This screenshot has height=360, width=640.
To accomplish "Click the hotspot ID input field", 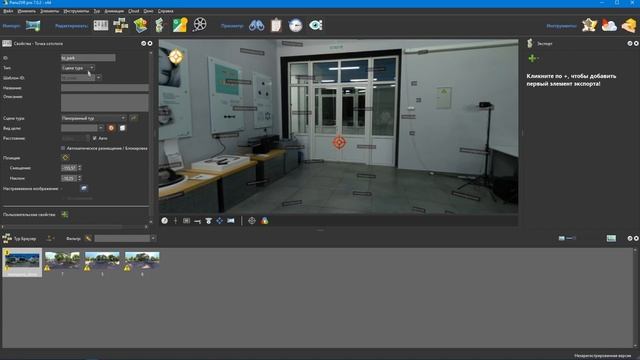I will click(88, 58).
